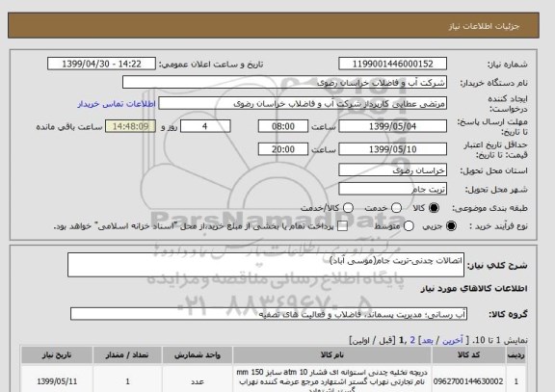Click the گروه کالا field آب رسانی
This screenshot has height=392, width=555.
269,314
